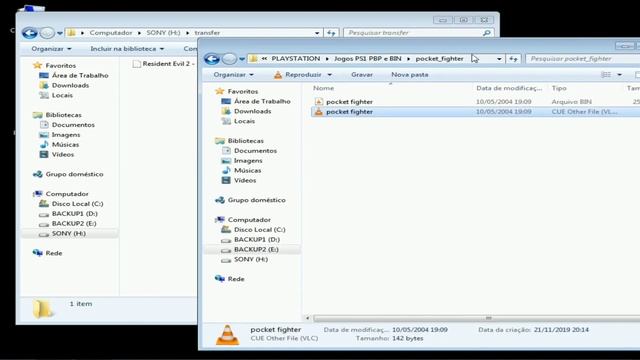The width and height of the screenshot is (640, 360).
Task: Click Pesquisar transfer search field
Action: [x=419, y=33]
